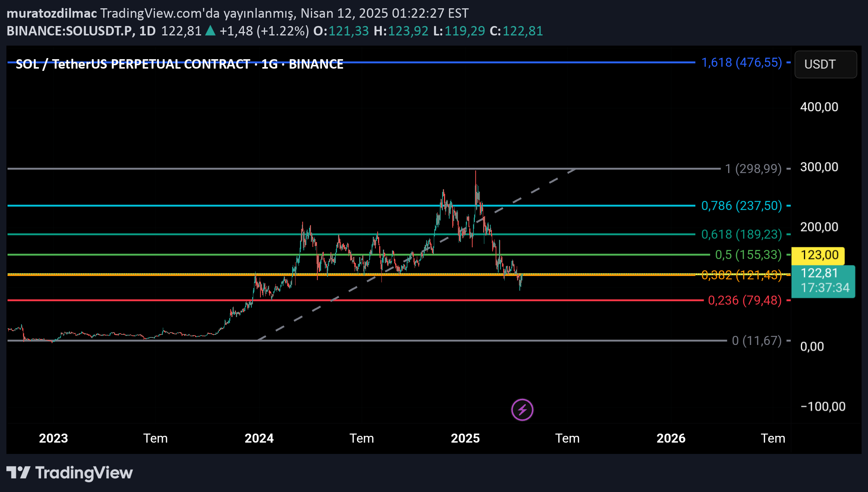Image resolution: width=868 pixels, height=492 pixels.
Task: Click the 300,00 price axis label
Action: coord(819,167)
